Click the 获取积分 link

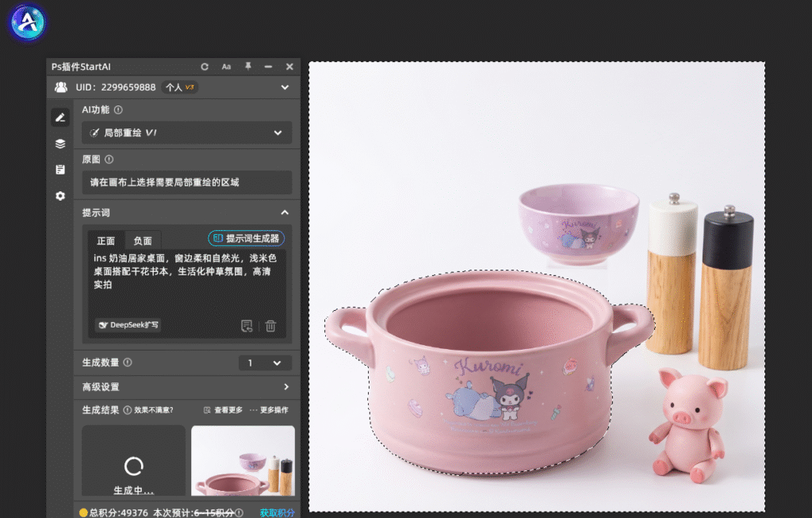pyautogui.click(x=277, y=512)
